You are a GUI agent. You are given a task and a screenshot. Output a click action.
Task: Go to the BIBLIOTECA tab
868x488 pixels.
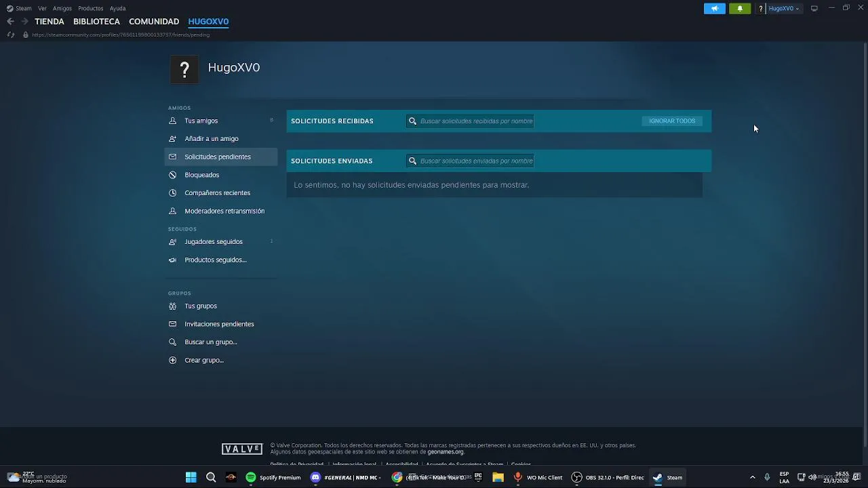[96, 22]
